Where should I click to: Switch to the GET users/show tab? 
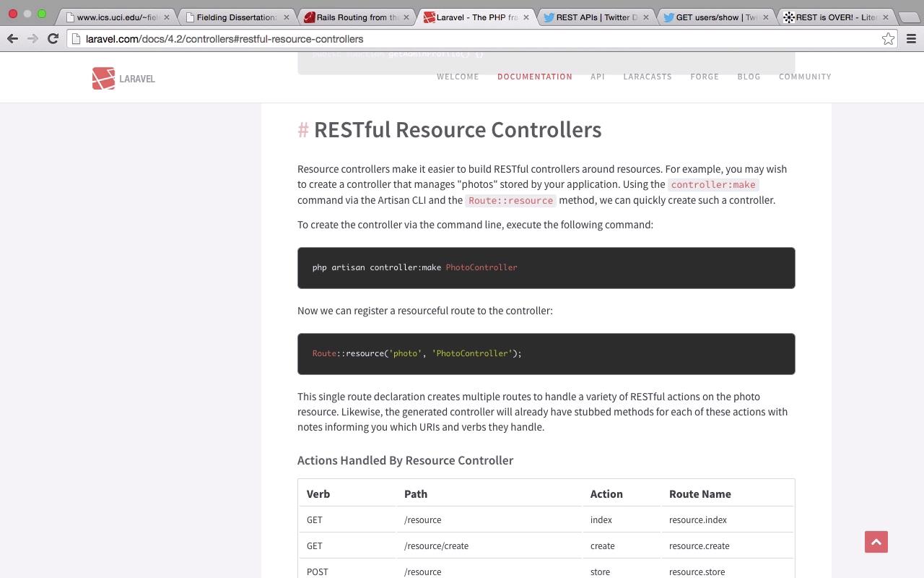716,17
